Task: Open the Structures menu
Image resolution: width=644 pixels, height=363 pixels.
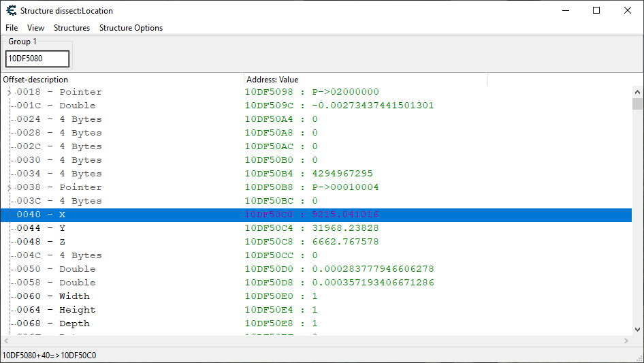Action: pyautogui.click(x=71, y=28)
